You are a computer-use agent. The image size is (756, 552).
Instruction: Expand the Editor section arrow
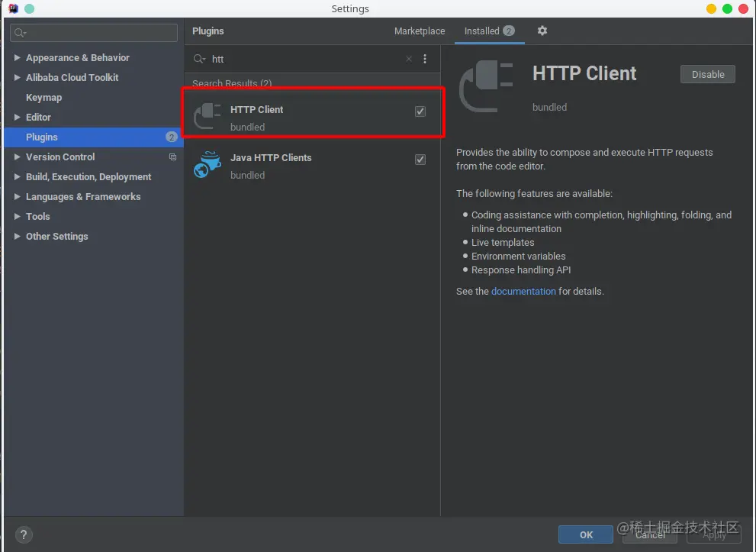click(x=18, y=118)
